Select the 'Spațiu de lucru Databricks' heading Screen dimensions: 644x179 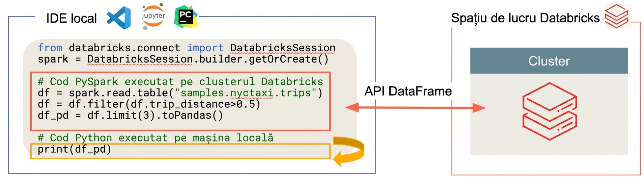click(x=525, y=18)
